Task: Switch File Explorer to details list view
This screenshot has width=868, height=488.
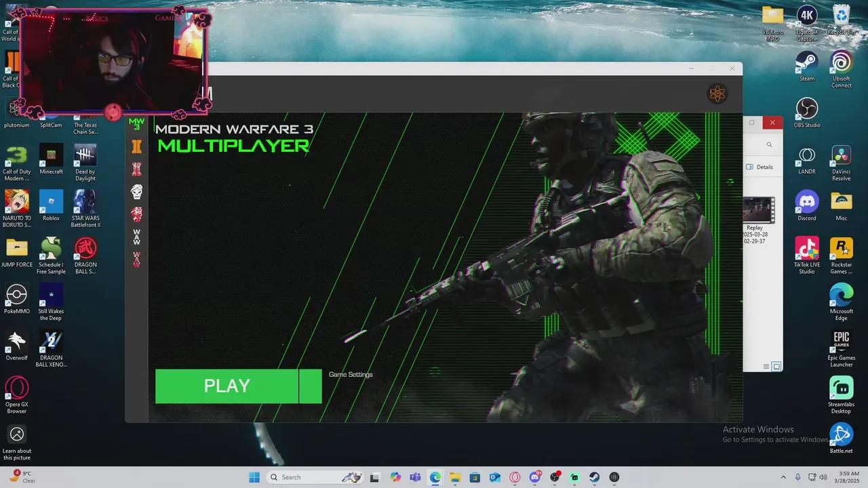Action: pyautogui.click(x=766, y=367)
